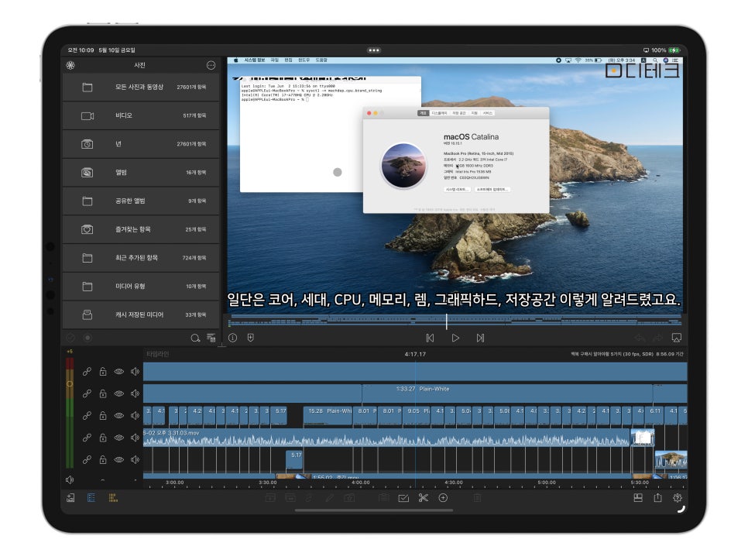Mute the 1:33.27 Plain-White track
This screenshot has width=748, height=560.
point(135,393)
